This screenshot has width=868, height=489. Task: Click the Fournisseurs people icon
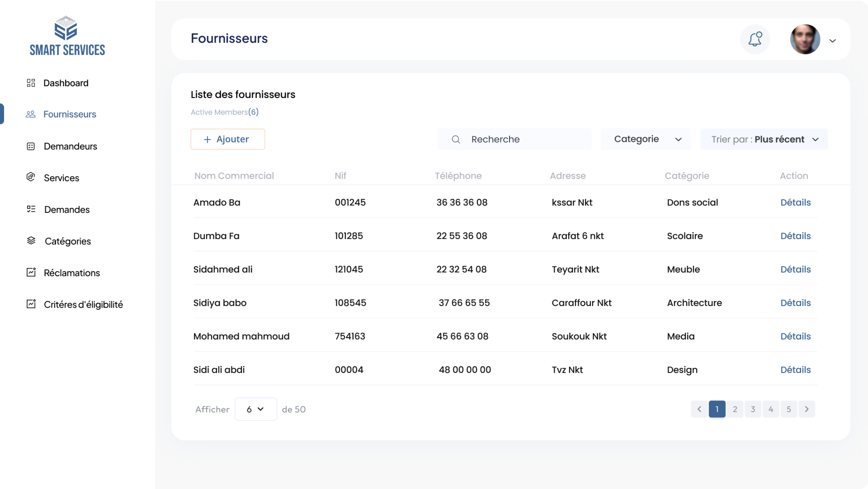31,114
